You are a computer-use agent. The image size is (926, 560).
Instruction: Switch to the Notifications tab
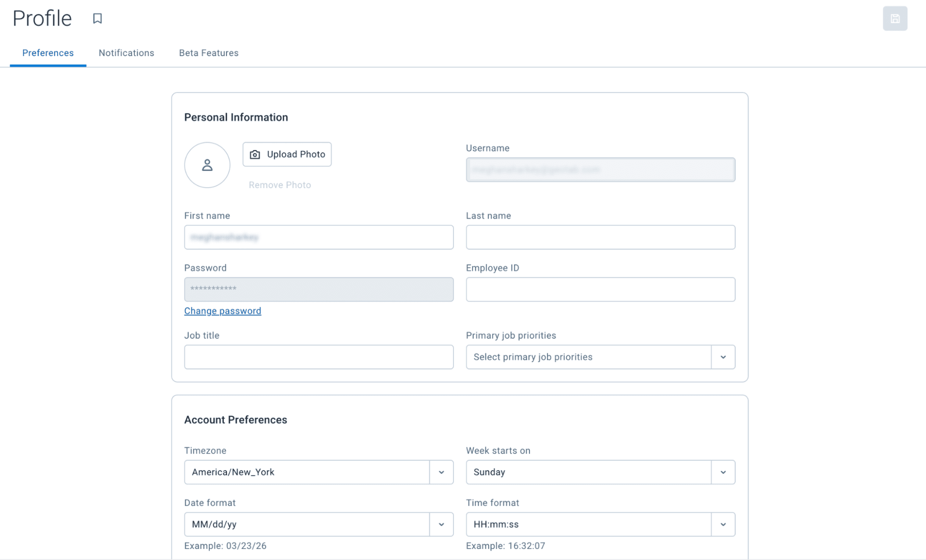click(x=126, y=53)
